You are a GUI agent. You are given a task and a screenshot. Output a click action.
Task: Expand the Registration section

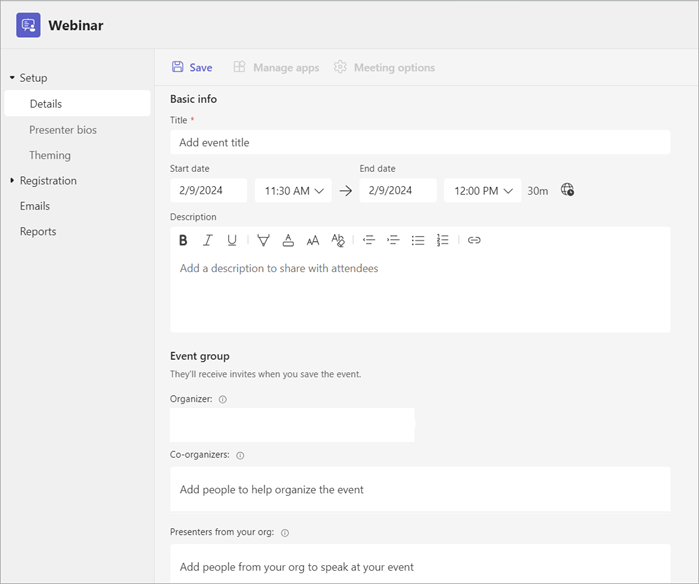[12, 181]
